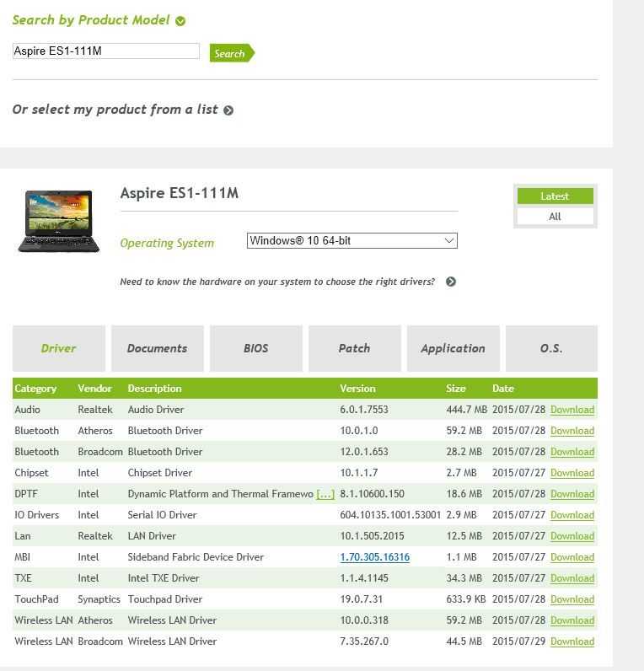Image resolution: width=644 pixels, height=671 pixels.
Task: Click the Aspire ES1-111M product heading
Action: pyautogui.click(x=180, y=193)
